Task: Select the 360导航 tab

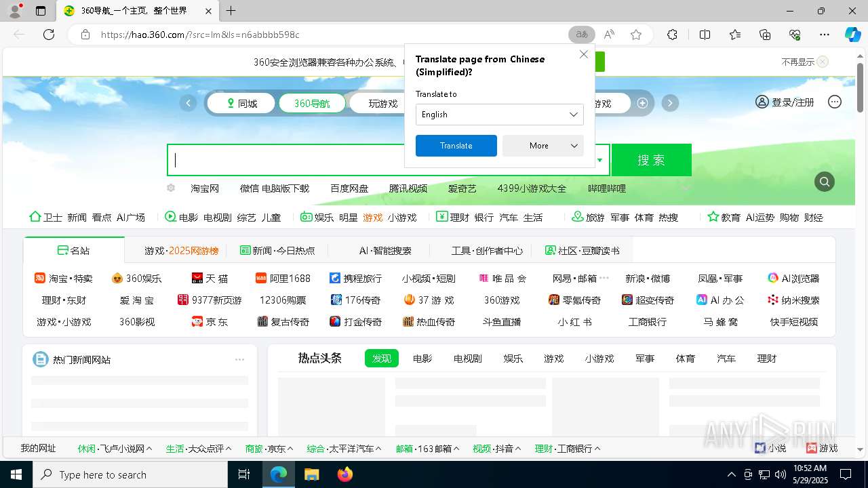Action: coord(312,104)
